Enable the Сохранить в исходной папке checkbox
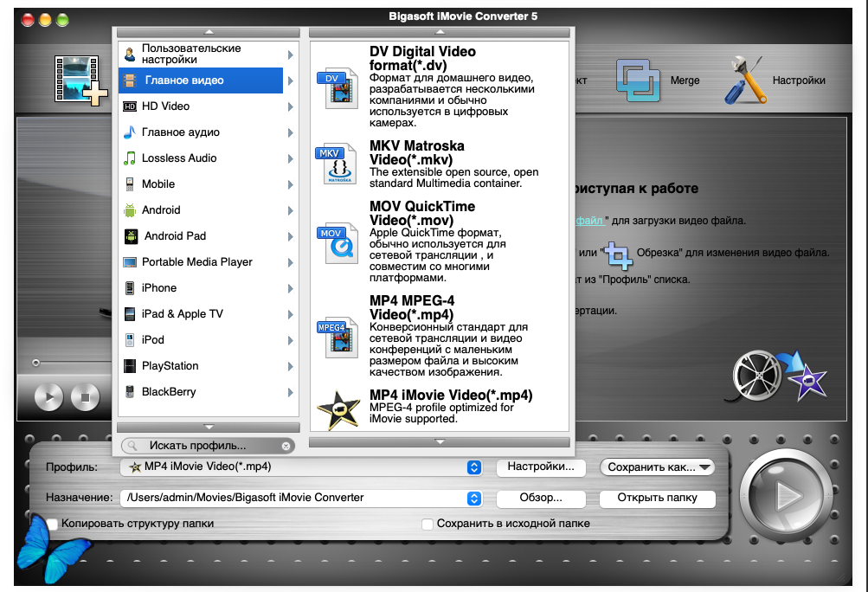Screen dimensions: 868x592 click(x=428, y=524)
